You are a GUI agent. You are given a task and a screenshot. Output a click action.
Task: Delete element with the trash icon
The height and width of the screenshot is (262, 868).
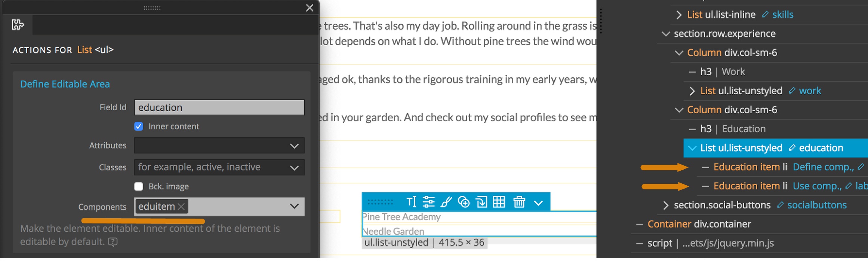coord(519,202)
